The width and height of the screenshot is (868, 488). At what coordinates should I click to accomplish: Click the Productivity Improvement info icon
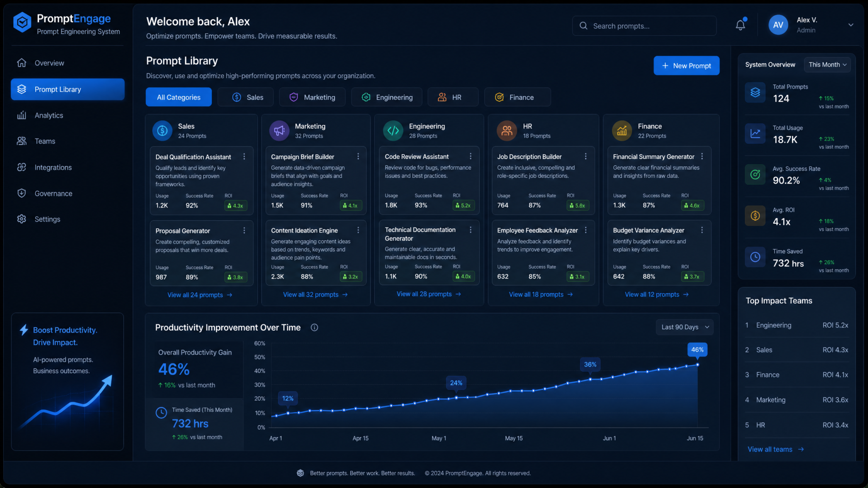pyautogui.click(x=314, y=327)
